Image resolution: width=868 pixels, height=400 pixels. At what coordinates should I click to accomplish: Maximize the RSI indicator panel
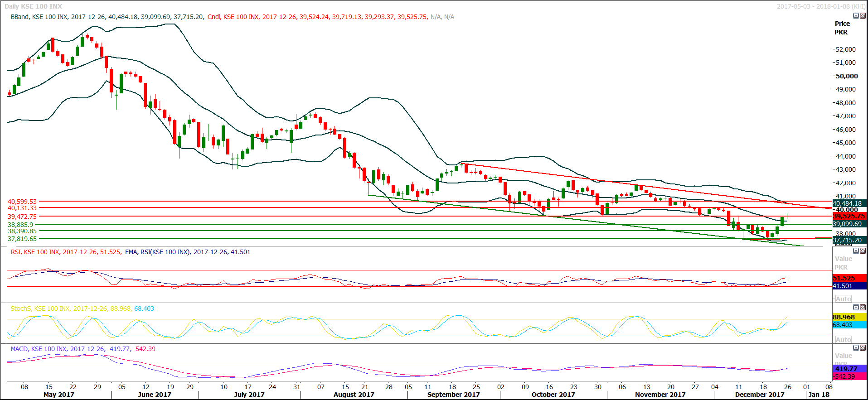856,251
